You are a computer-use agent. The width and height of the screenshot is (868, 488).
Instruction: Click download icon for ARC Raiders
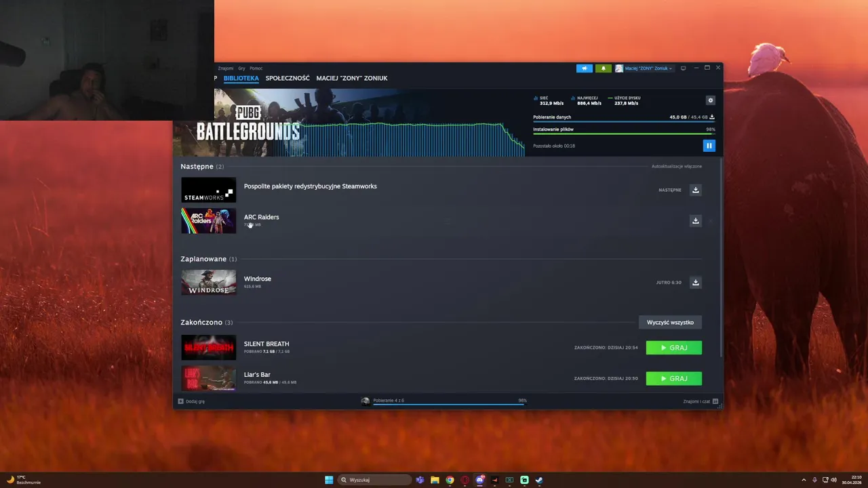click(695, 221)
